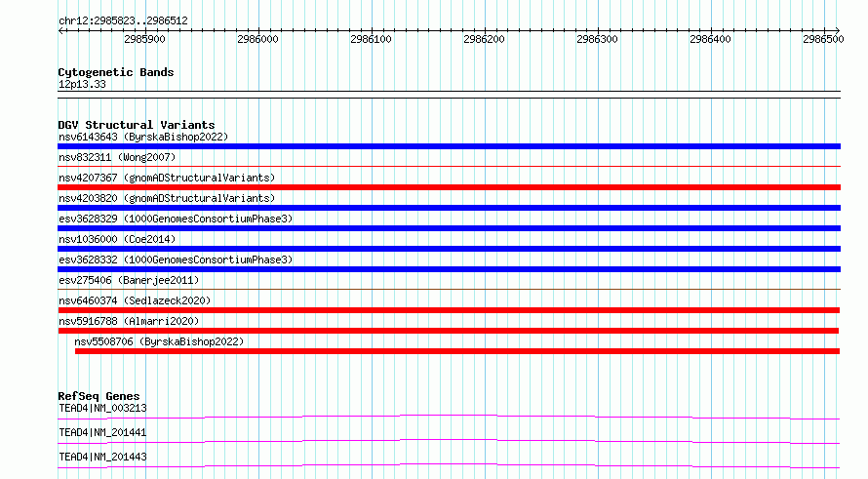Viewport: 868px width, 479px height.
Task: Click the thin red line for nsv832311
Action: pos(449,166)
